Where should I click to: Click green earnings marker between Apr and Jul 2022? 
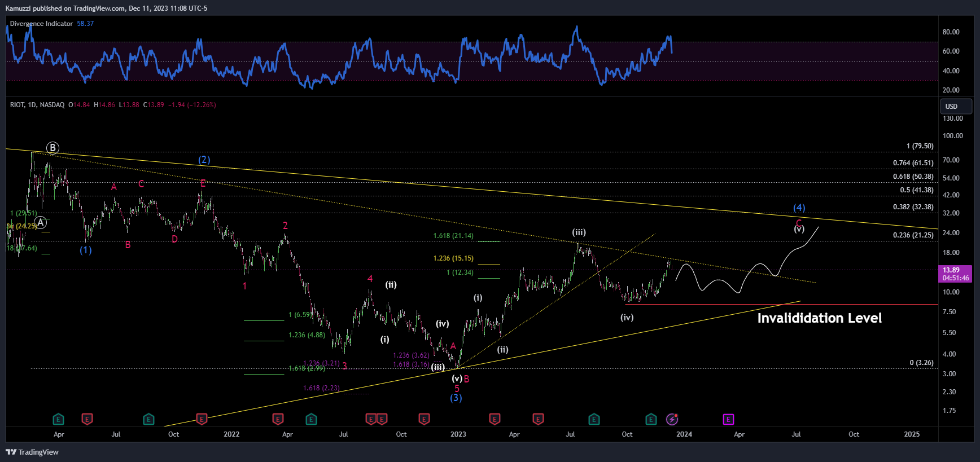pyautogui.click(x=311, y=419)
